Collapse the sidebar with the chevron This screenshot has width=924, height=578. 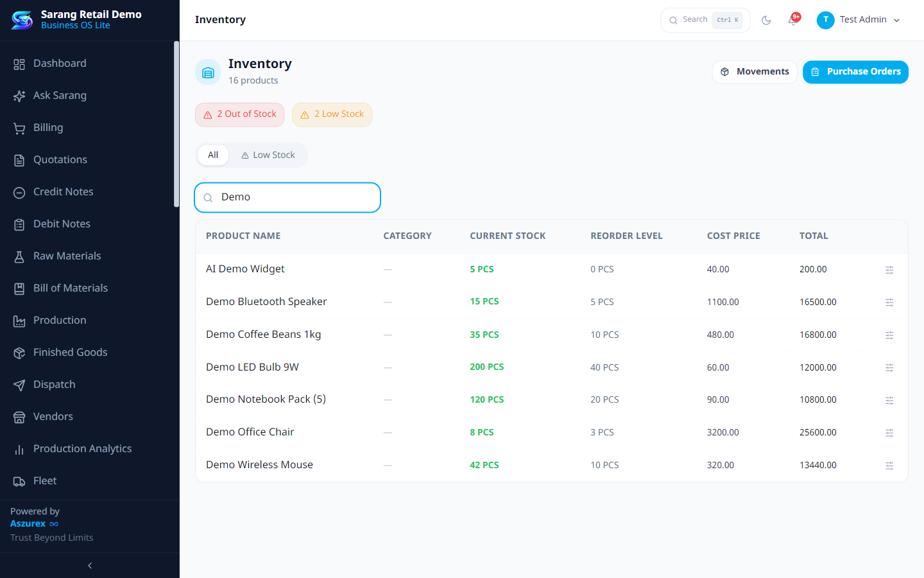coord(90,566)
